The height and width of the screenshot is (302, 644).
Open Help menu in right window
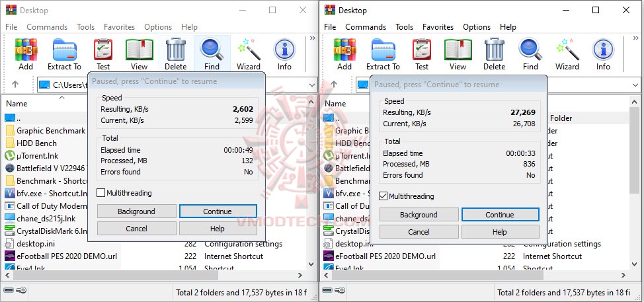tap(508, 27)
